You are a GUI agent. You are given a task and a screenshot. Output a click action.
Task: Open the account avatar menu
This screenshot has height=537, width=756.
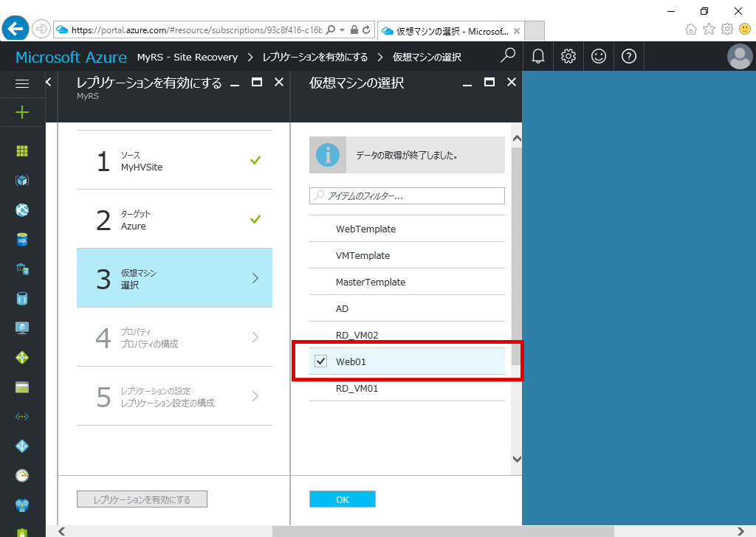click(740, 56)
